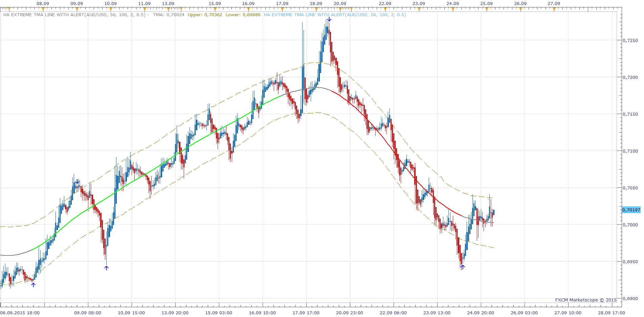Click the 26.09 03:00 bottom time label
644x317 pixels.
point(524,313)
